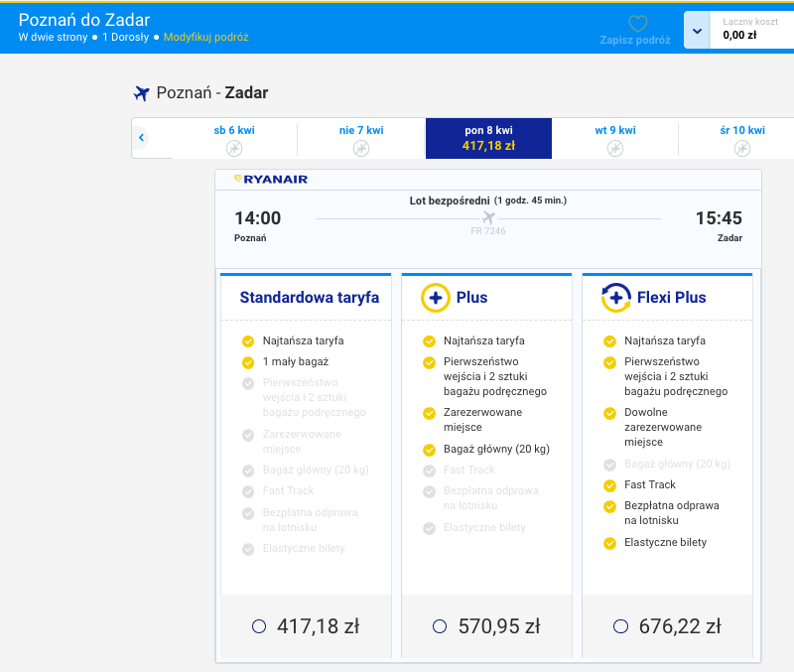
Task: Click the Flexi Plus fare icon
Action: [615, 298]
